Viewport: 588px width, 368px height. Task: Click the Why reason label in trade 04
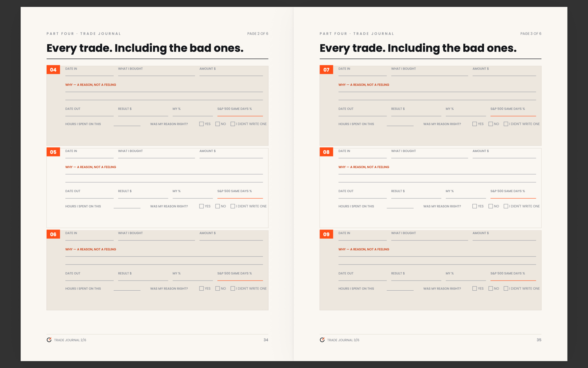point(91,85)
